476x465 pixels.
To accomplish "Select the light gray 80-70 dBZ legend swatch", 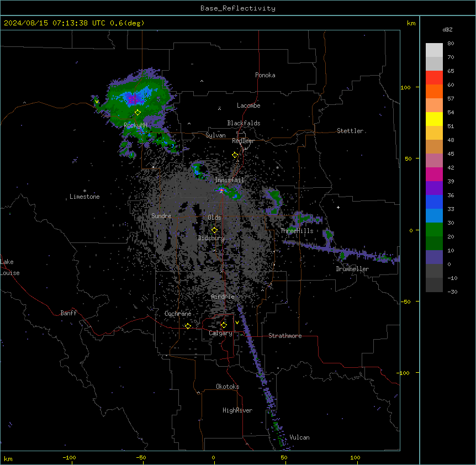I will (434, 50).
